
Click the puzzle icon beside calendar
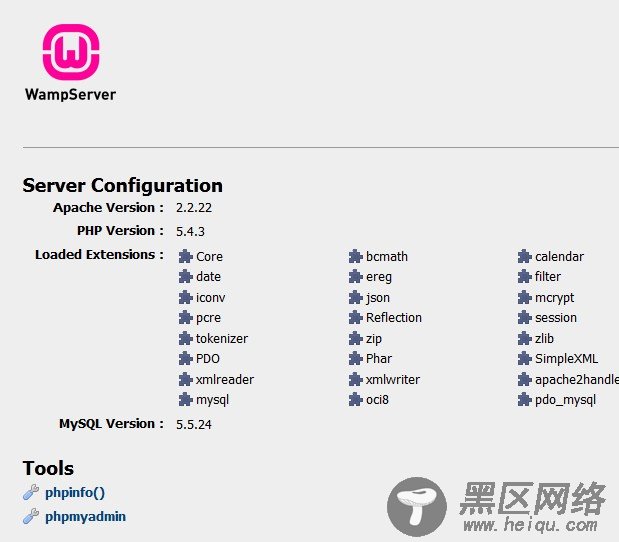pos(524,256)
